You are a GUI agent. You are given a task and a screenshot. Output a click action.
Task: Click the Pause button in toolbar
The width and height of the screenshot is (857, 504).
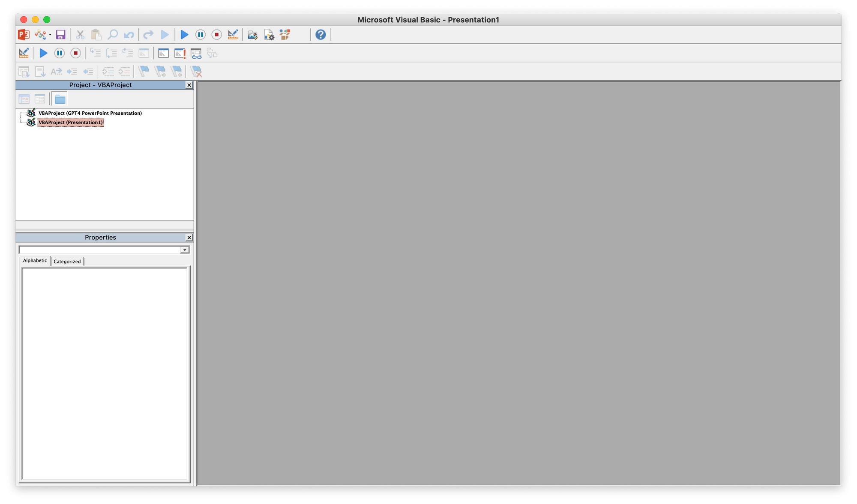click(201, 35)
